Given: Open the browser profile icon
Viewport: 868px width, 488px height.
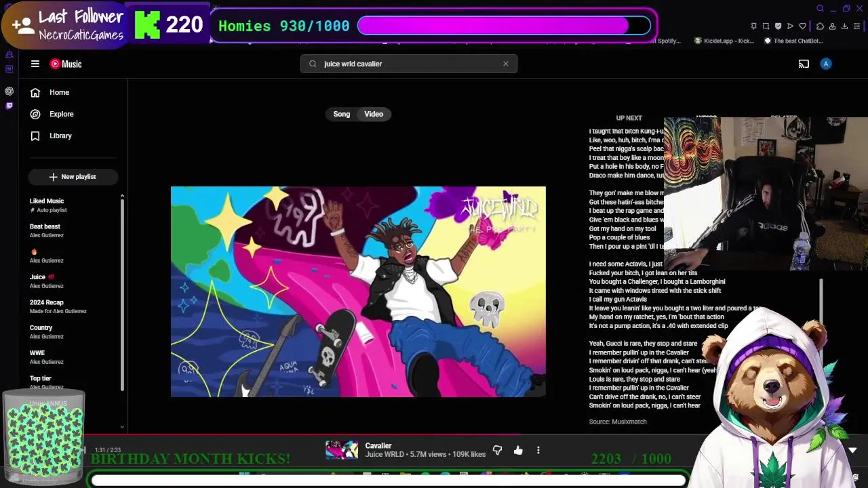Looking at the screenshot, I should point(832,26).
